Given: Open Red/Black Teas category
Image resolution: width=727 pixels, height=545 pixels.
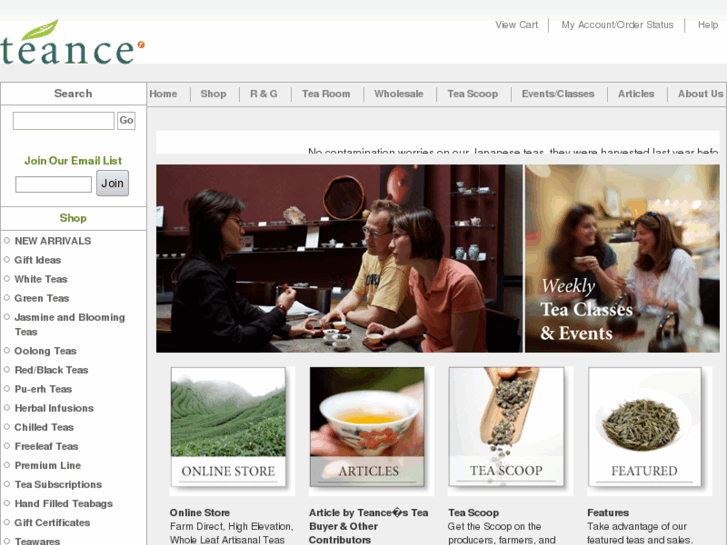Looking at the screenshot, I should click(x=51, y=370).
